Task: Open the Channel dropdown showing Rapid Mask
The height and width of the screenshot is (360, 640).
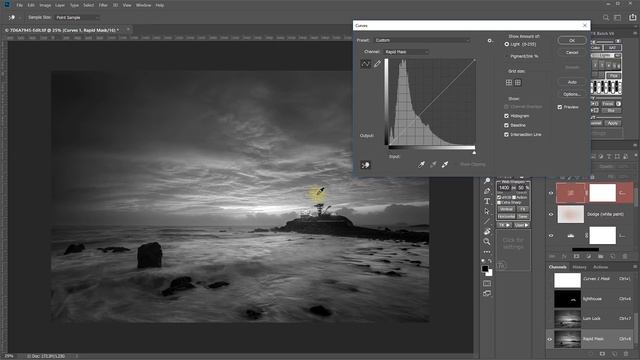Action: tap(406, 52)
